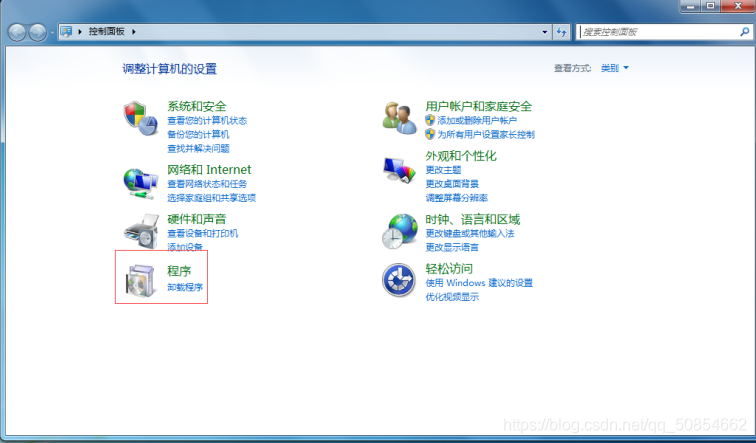Open the Programs disc box icon

click(140, 281)
